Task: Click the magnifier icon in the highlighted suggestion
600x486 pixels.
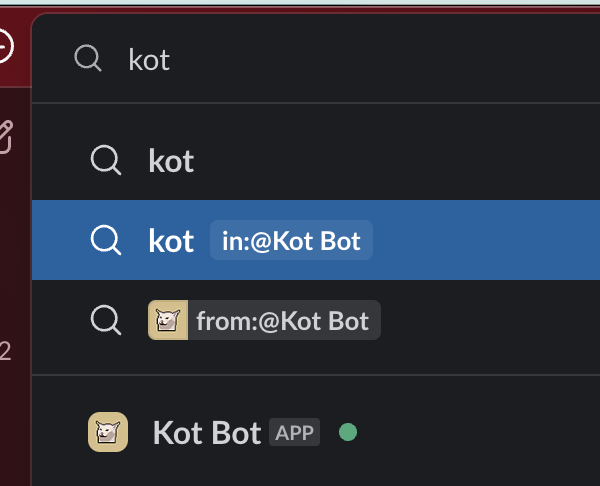Action: [105, 240]
